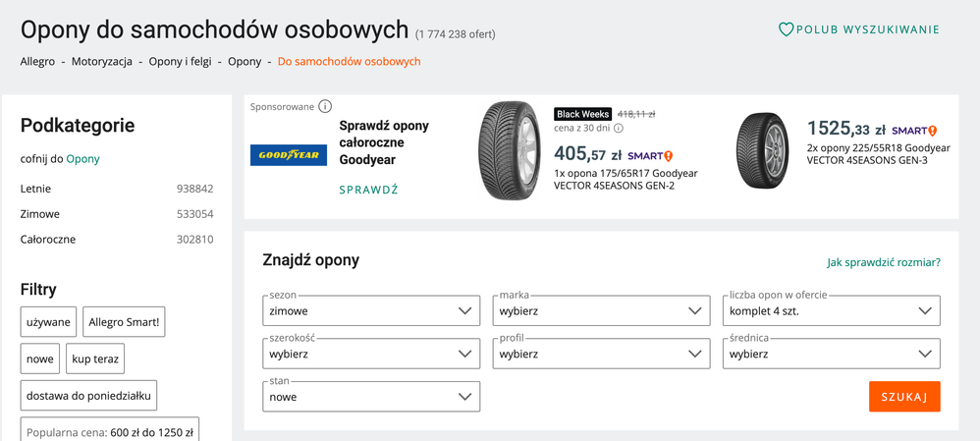Click the orange SZUKAJ button
980x441 pixels.
[x=904, y=397]
